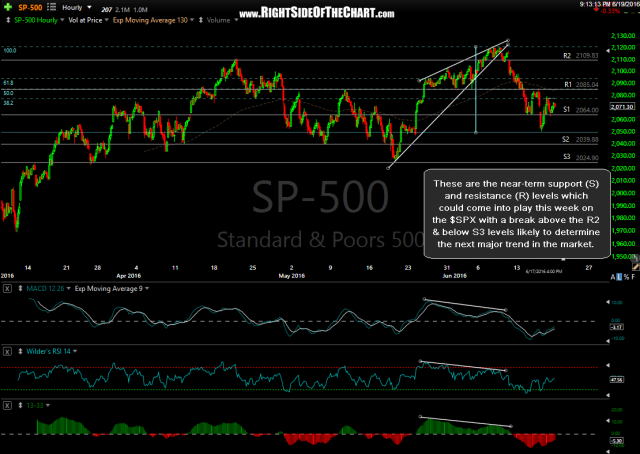Click the SP-500 symbol name
The width and height of the screenshot is (640, 454).
(30, 7)
